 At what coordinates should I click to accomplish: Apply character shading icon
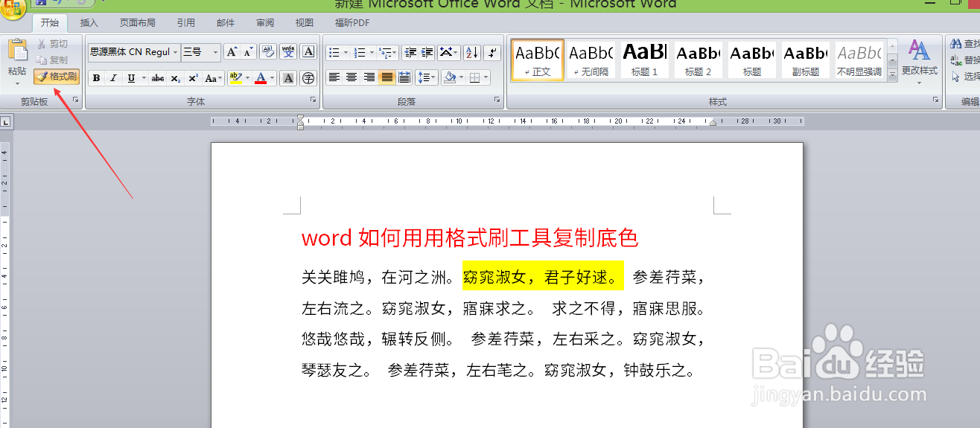289,78
